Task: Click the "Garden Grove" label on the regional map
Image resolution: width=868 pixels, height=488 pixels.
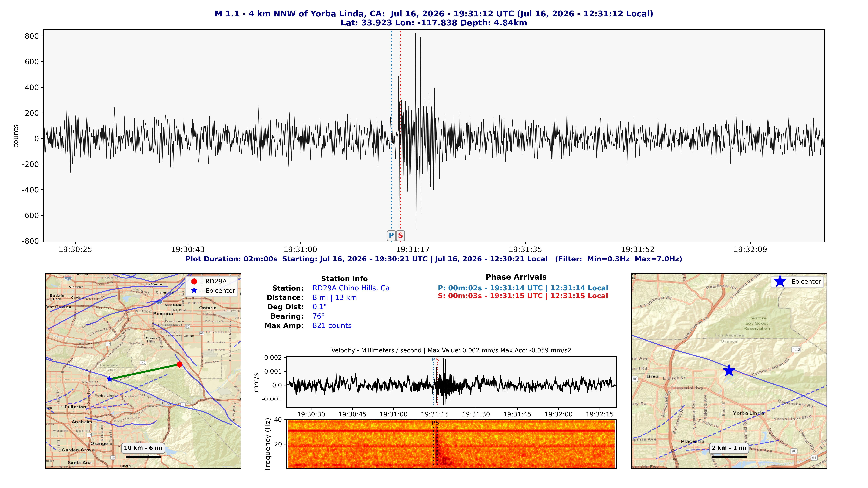Action: pyautogui.click(x=78, y=450)
